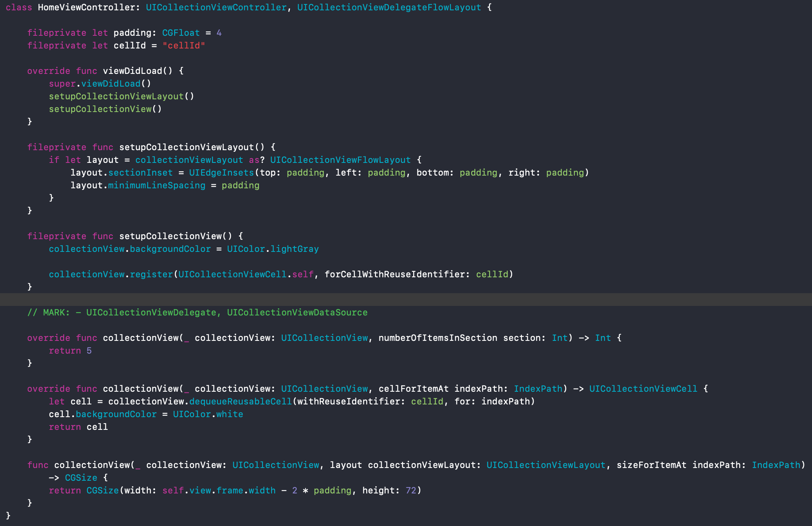Screen dimensions: 812x526
Task: Click the register method call
Action: point(151,274)
